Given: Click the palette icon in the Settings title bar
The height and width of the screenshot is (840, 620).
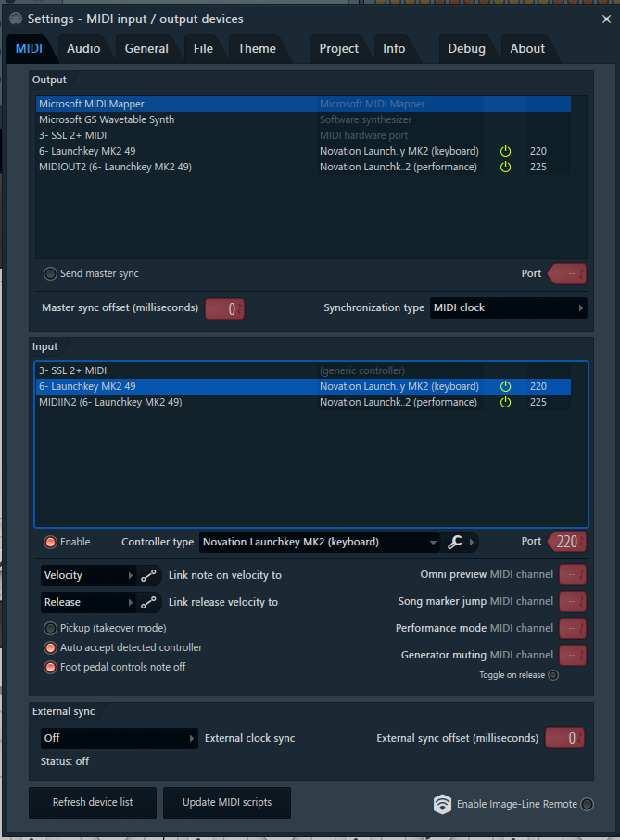Looking at the screenshot, I should (16, 19).
